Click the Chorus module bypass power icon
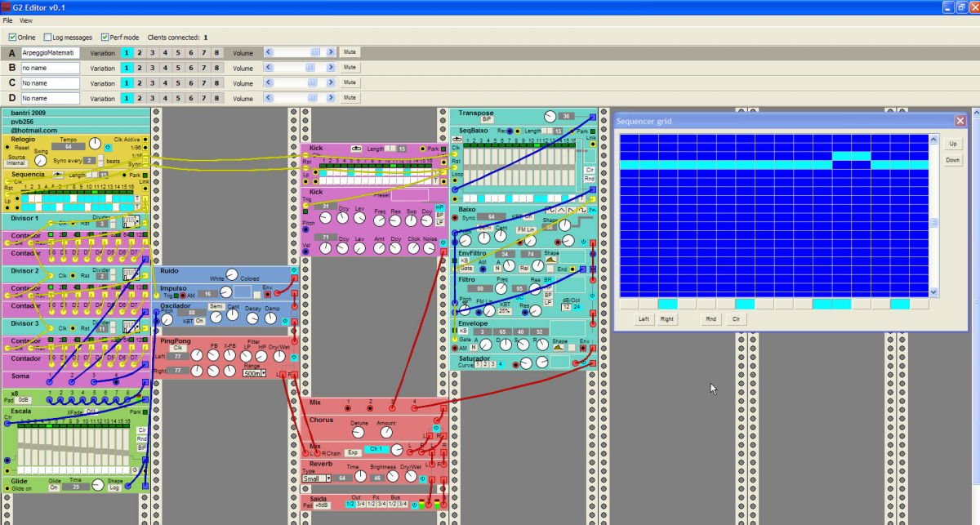980x525 pixels. coord(434,428)
